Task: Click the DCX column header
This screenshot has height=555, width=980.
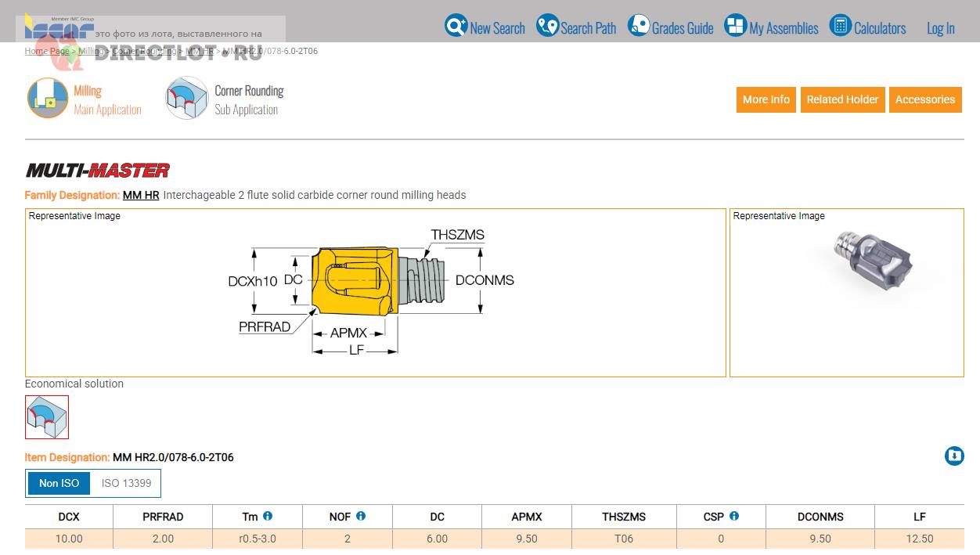Action: (x=69, y=517)
